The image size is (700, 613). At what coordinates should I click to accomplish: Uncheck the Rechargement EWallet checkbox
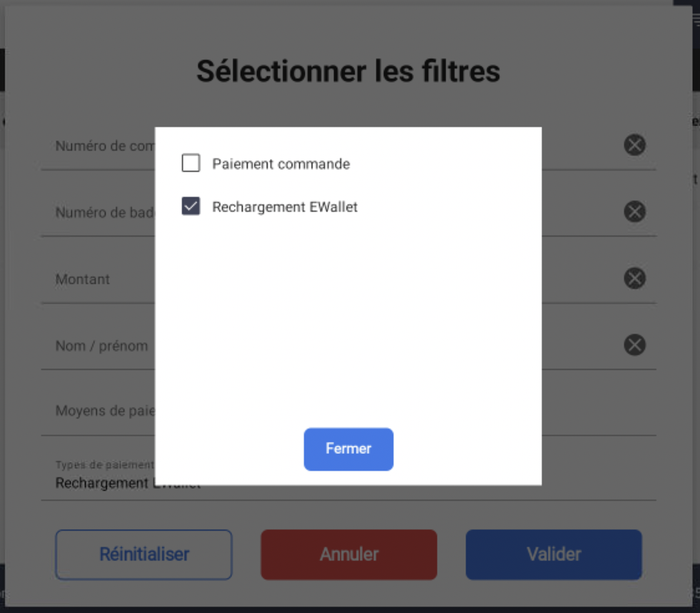pyautogui.click(x=191, y=207)
